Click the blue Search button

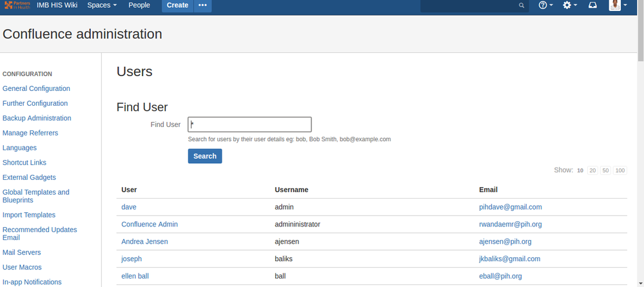pos(205,156)
